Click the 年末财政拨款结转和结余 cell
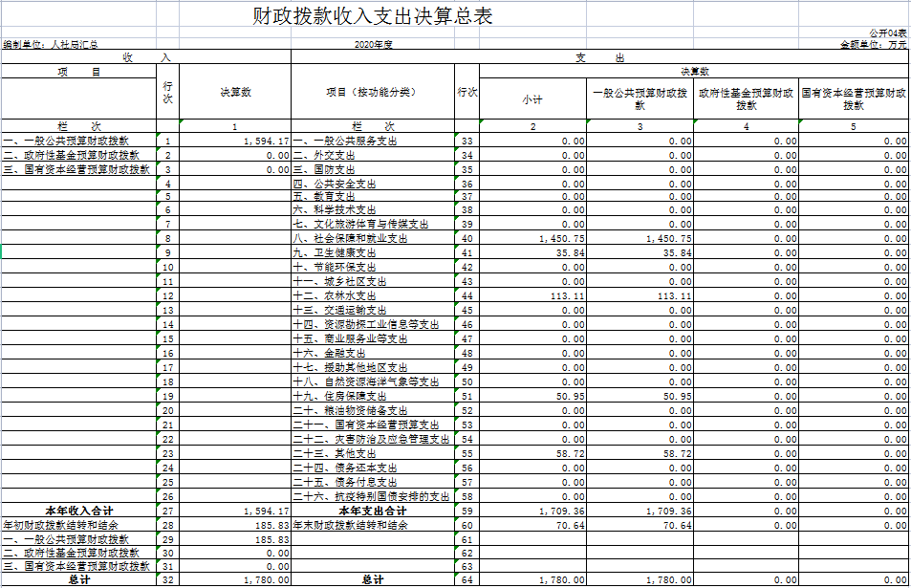Viewport: 911px width, 588px height. [x=350, y=525]
